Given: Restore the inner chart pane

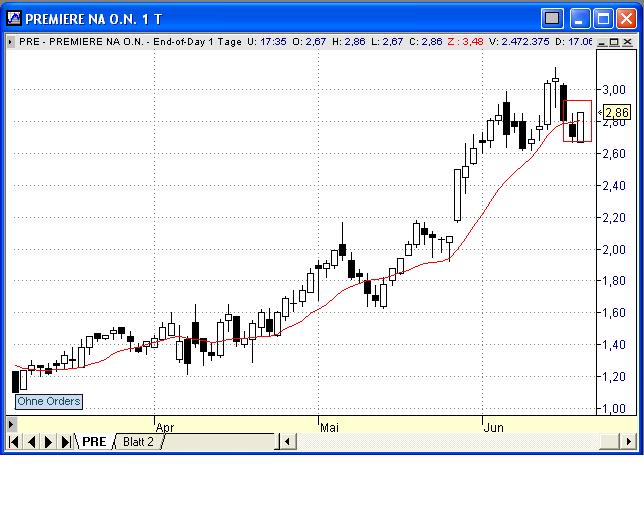Looking at the screenshot, I should click(x=614, y=42).
